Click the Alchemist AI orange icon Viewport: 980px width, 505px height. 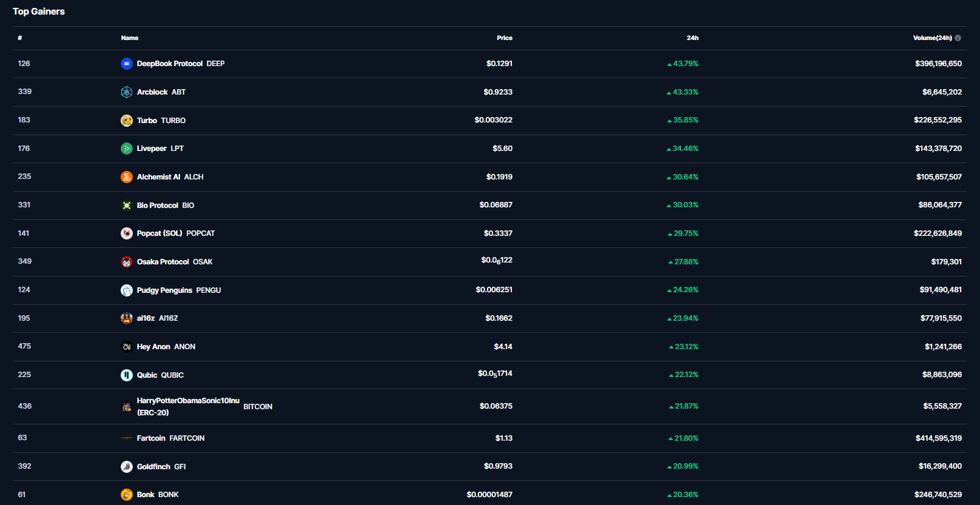click(127, 177)
